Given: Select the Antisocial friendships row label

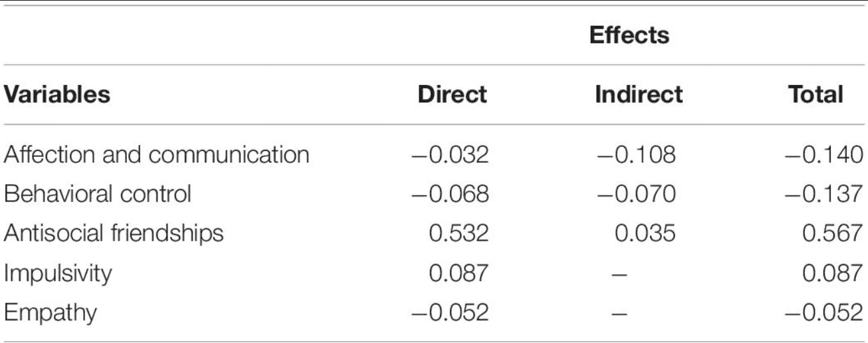Looking at the screenshot, I should click(x=114, y=233).
